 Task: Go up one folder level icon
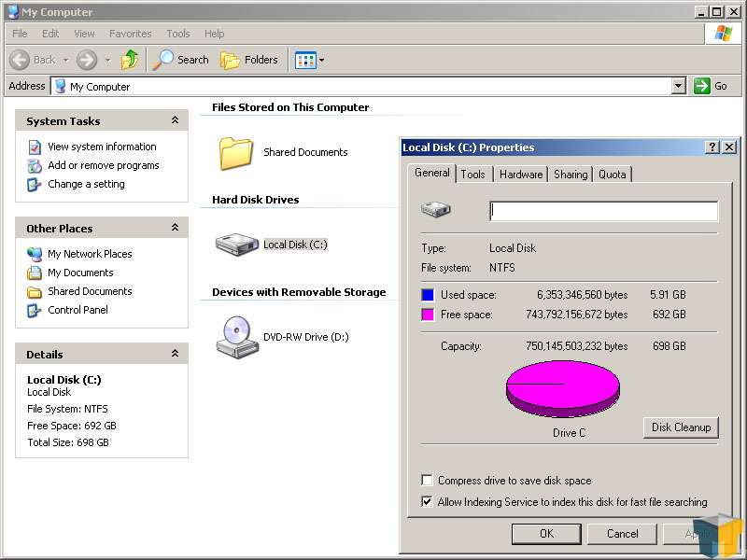(x=130, y=60)
